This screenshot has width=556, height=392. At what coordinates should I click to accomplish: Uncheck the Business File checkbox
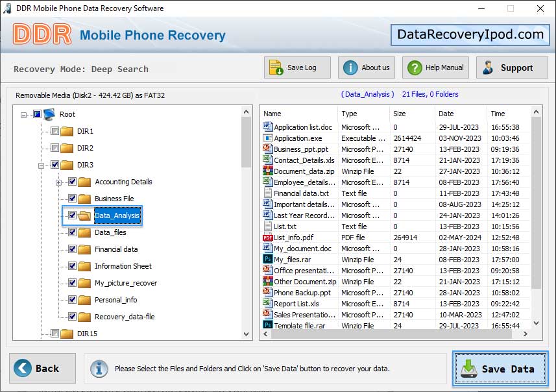pos(72,199)
